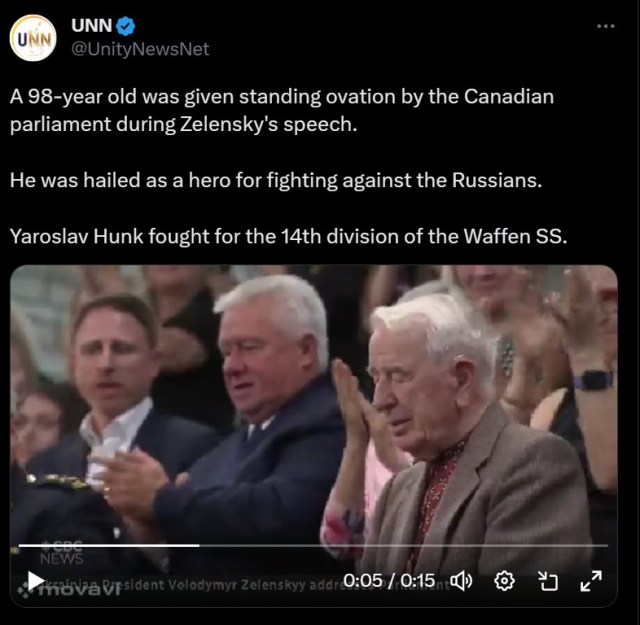Mute the video using the speaker icon
The image size is (640, 625).
click(x=461, y=581)
